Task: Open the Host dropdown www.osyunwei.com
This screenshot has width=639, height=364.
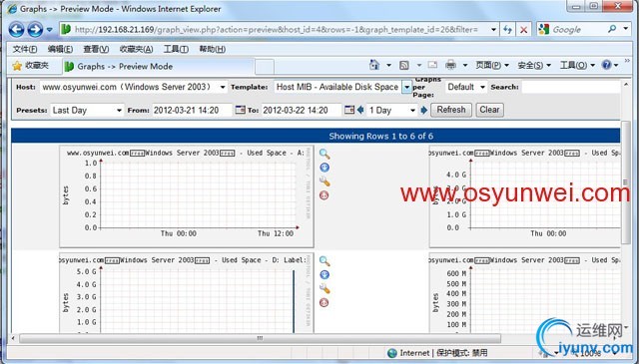Action: click(133, 87)
